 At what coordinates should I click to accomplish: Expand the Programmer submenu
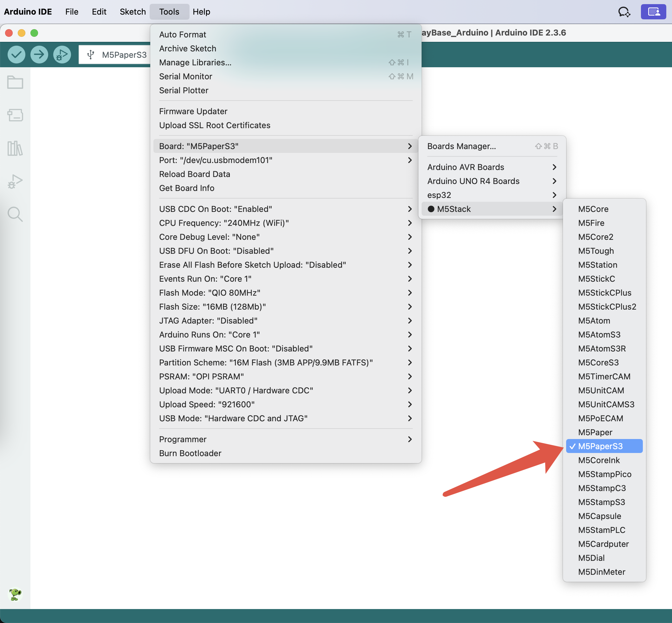click(x=286, y=439)
